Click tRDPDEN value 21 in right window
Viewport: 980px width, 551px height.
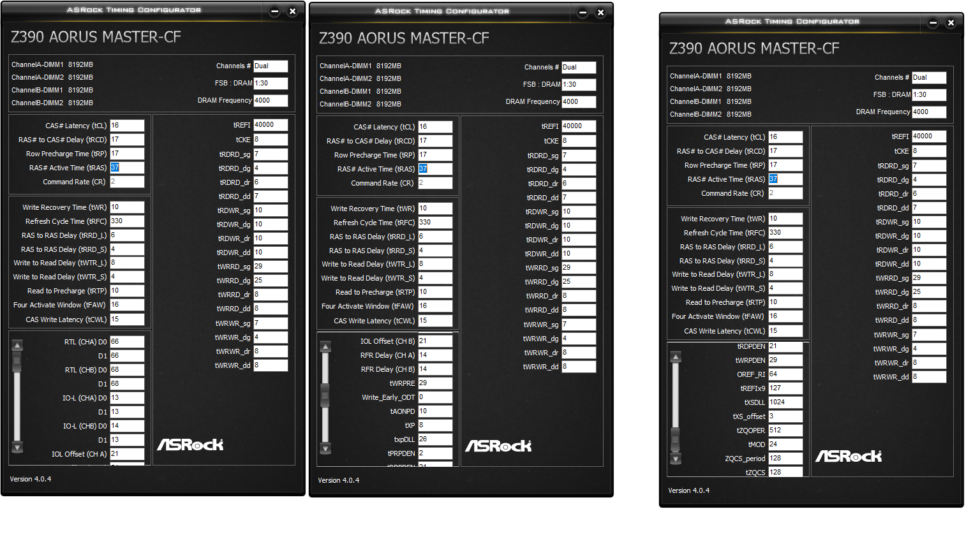pyautogui.click(x=785, y=346)
